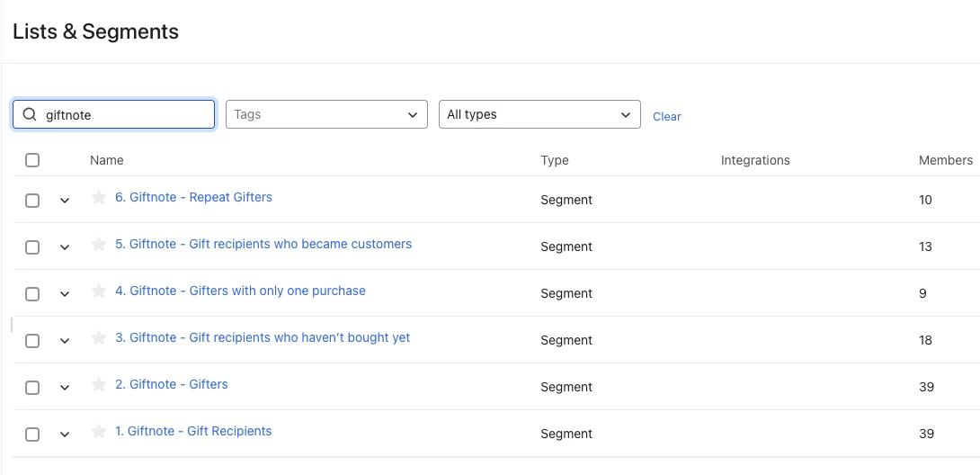Star the Gifters with only one purchase segment
Screen dimensions: 980x475
(98, 291)
